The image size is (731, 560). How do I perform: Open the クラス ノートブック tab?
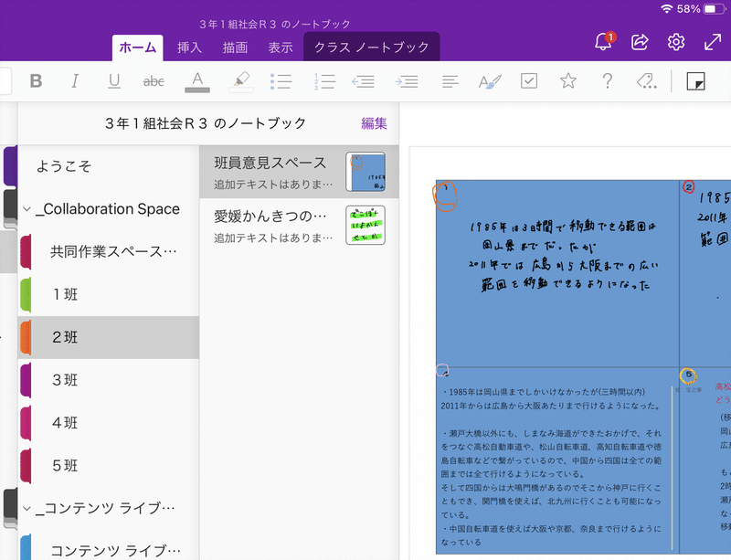point(372,48)
